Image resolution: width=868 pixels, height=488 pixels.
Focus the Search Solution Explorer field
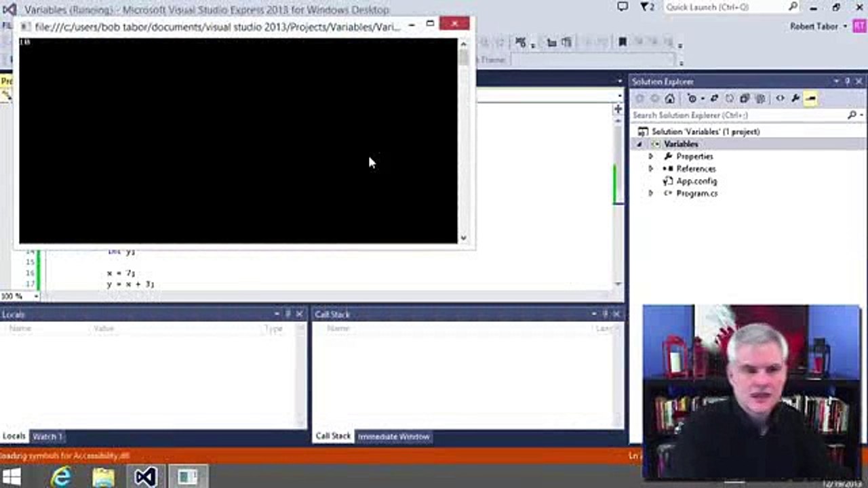coord(738,115)
